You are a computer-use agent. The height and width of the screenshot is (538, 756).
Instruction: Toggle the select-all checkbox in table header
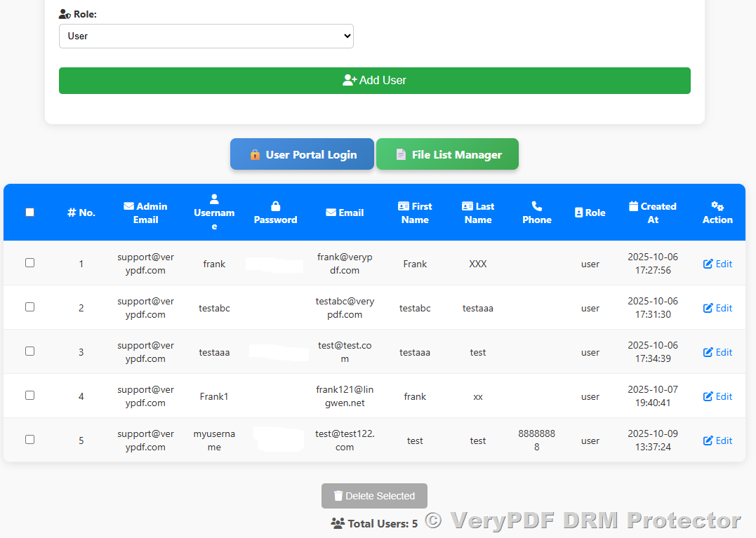tap(29, 213)
